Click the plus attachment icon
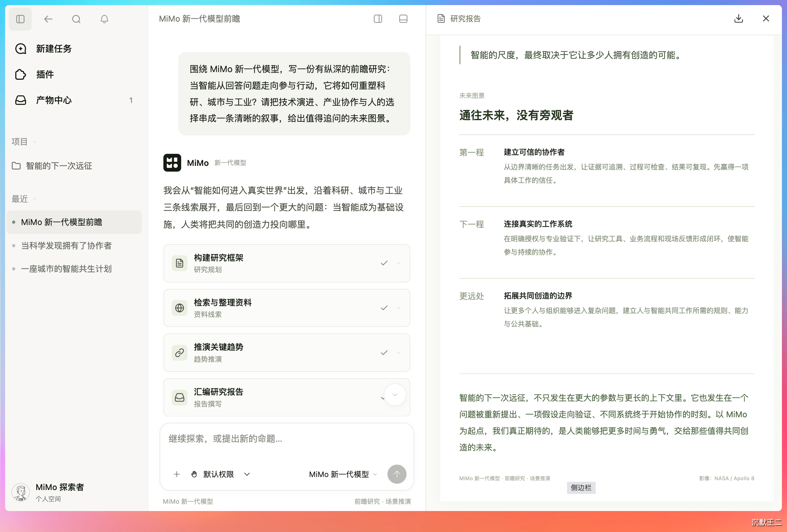The height and width of the screenshot is (532, 787). tap(176, 474)
